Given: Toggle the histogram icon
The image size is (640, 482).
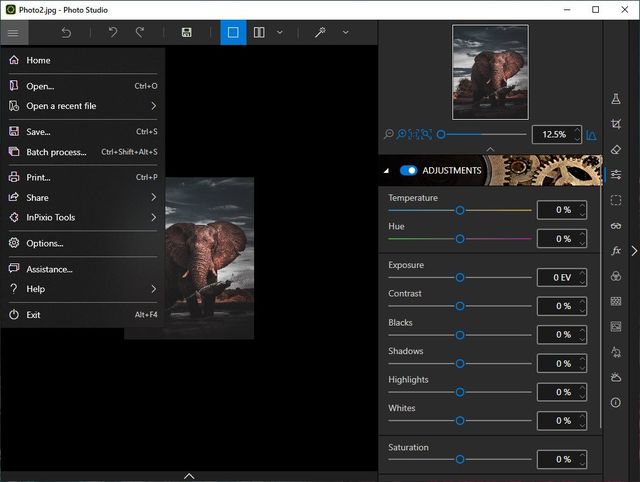Looking at the screenshot, I should (x=591, y=135).
